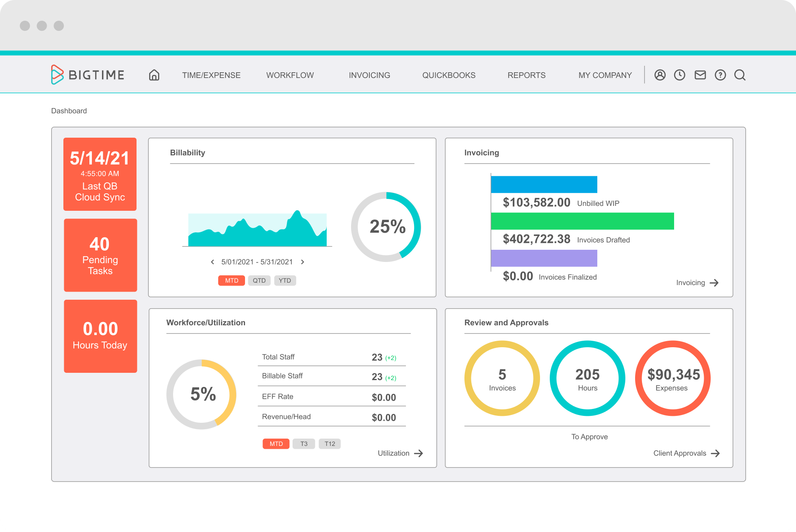Click the search magnifier icon
This screenshot has width=796, height=532.
tap(740, 75)
